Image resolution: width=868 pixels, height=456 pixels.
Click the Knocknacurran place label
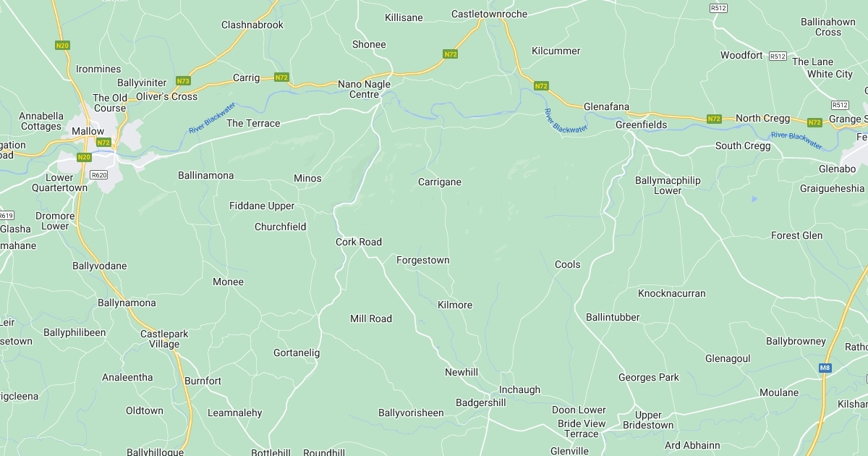coord(672,294)
